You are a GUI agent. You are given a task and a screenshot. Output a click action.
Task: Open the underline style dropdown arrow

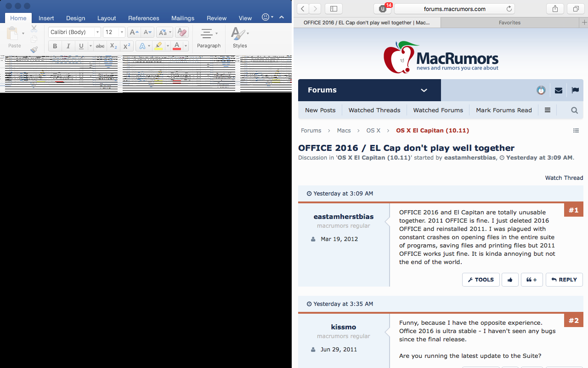90,46
